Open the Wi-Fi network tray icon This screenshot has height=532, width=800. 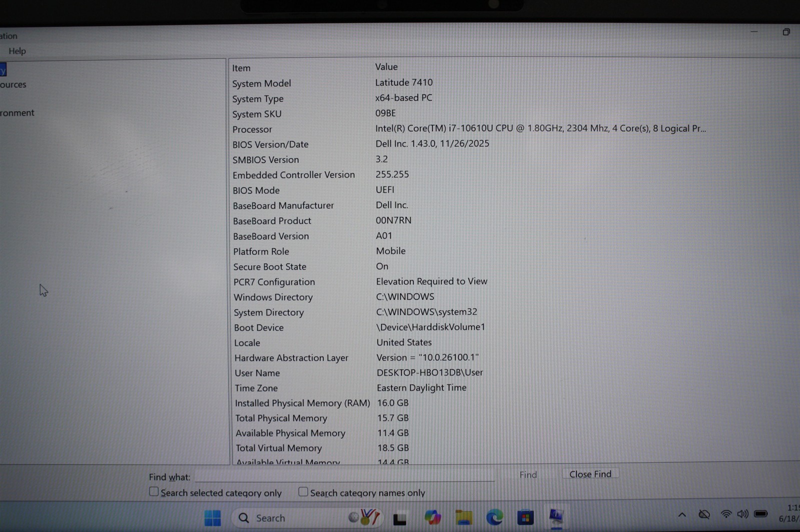[x=726, y=513]
